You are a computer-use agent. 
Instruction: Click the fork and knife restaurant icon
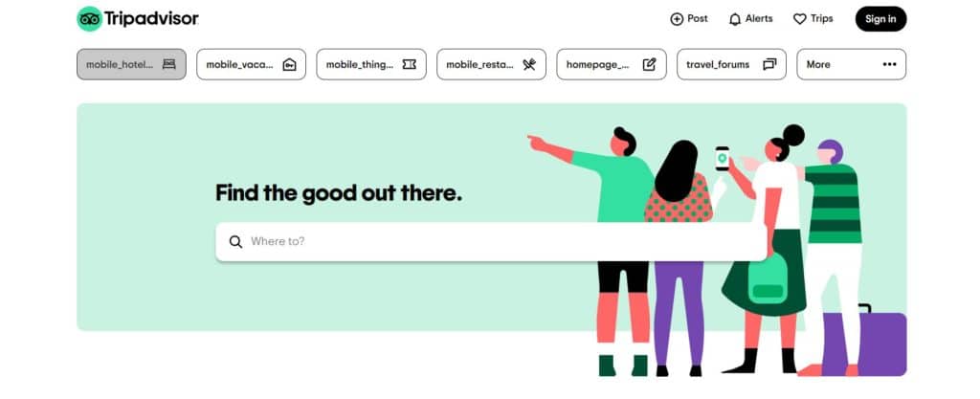pos(529,64)
